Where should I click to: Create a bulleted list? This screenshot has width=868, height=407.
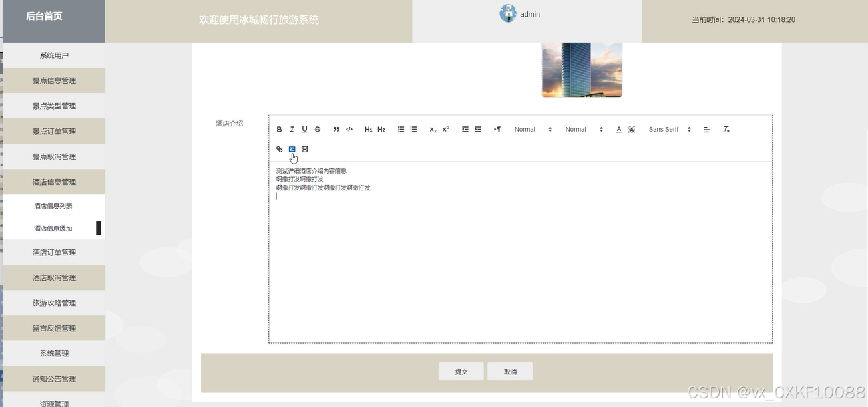click(413, 130)
